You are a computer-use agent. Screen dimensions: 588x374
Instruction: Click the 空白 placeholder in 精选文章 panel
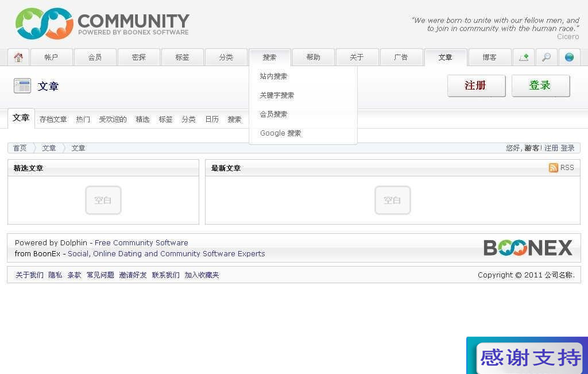pyautogui.click(x=103, y=201)
